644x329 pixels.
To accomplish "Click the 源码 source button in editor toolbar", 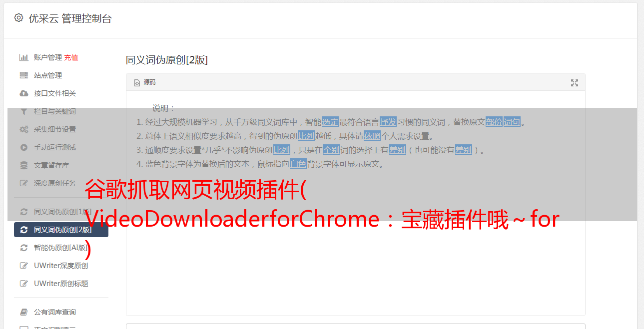I will click(145, 82).
